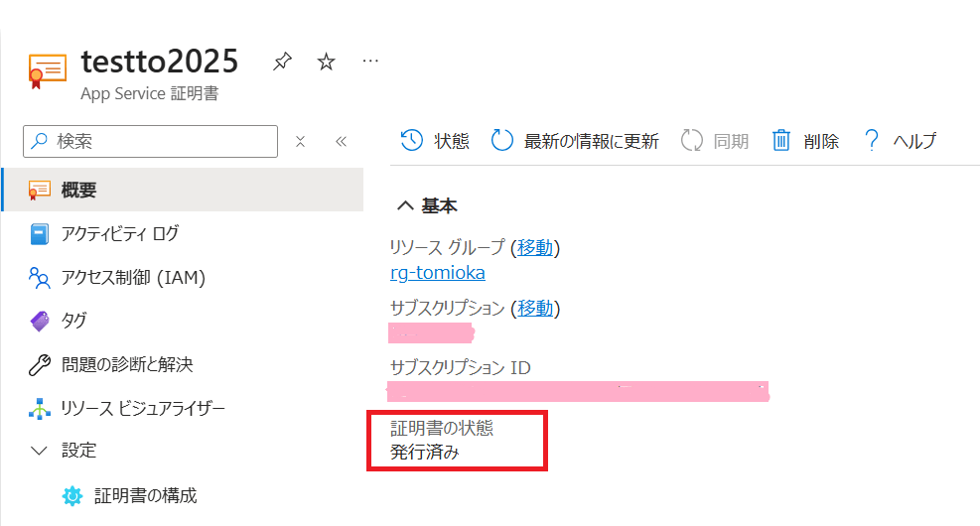Screen dimensions: 980x526
Task: Mark the resource as favorite with star
Action: tap(326, 63)
